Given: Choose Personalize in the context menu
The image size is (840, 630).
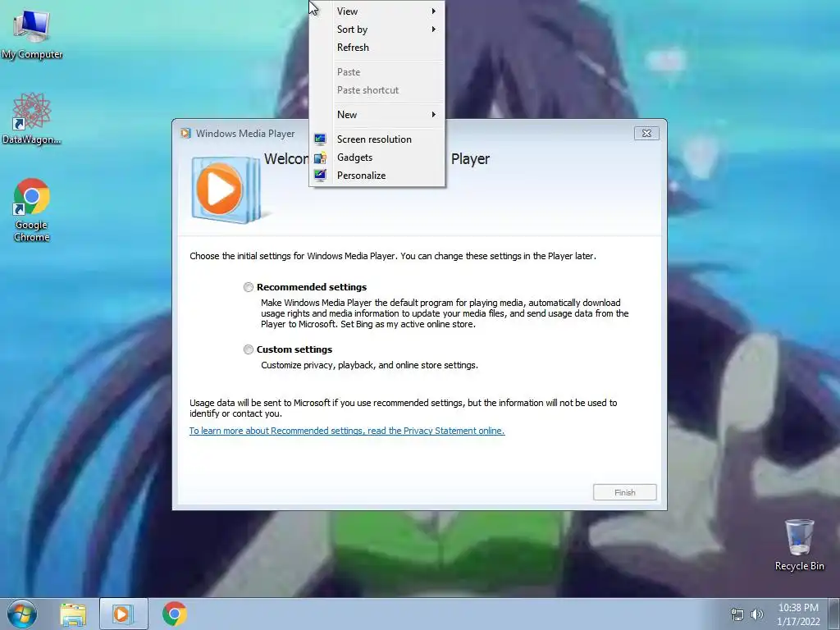Looking at the screenshot, I should [377, 176].
